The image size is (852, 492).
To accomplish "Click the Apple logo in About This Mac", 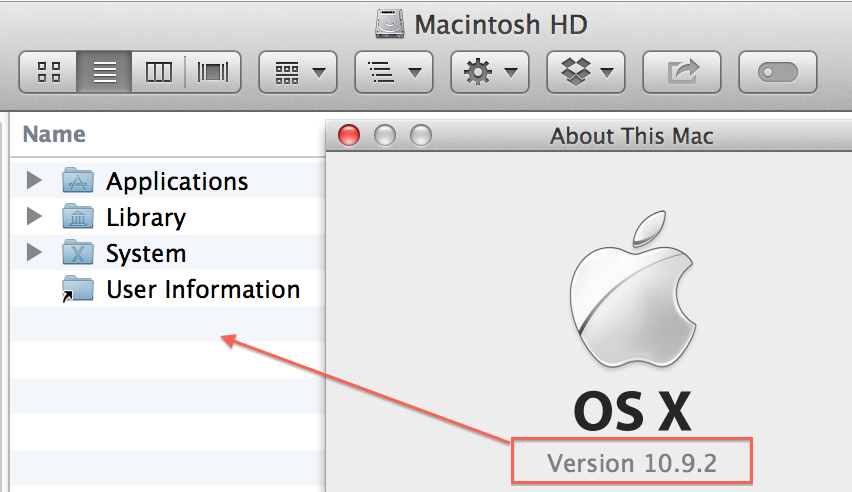I will coord(633,289).
